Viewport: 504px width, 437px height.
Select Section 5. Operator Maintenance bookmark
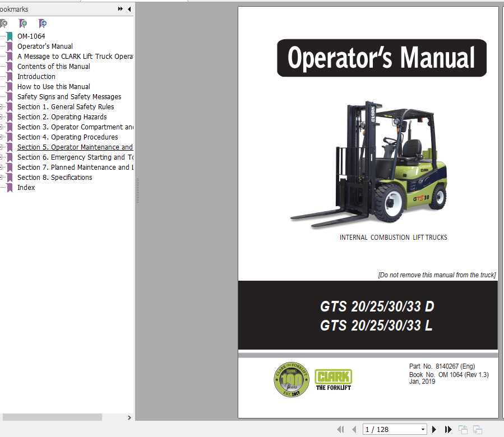75,147
